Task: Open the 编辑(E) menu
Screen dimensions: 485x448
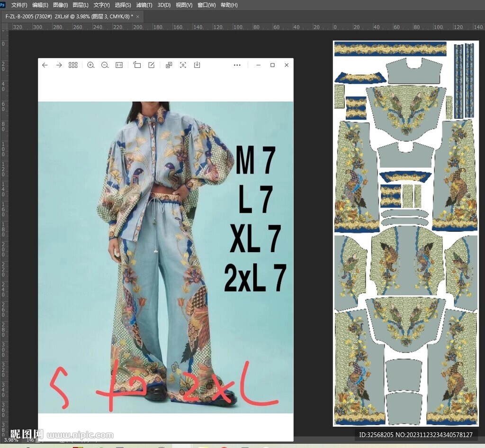Action: tap(40, 5)
